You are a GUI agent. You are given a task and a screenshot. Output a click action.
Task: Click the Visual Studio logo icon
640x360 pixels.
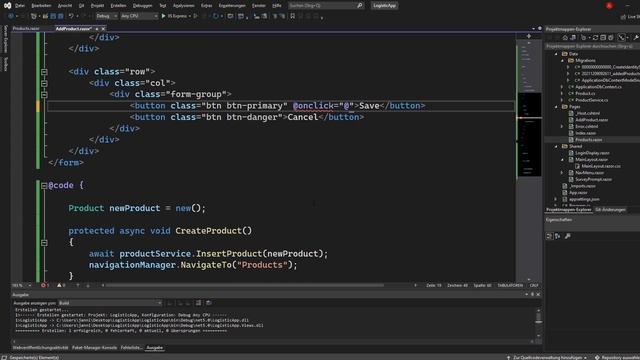(x=7, y=5)
